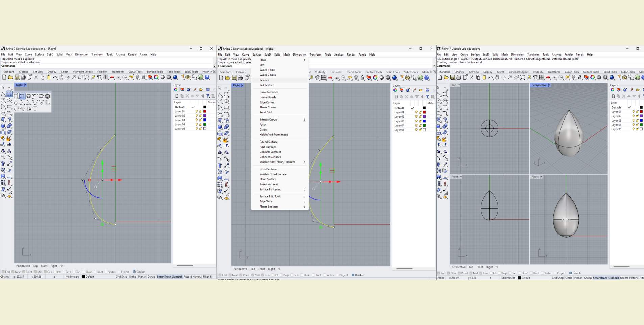Open Right viewport dropdown arrow in left window
This screenshot has width=644, height=325.
pos(25,85)
